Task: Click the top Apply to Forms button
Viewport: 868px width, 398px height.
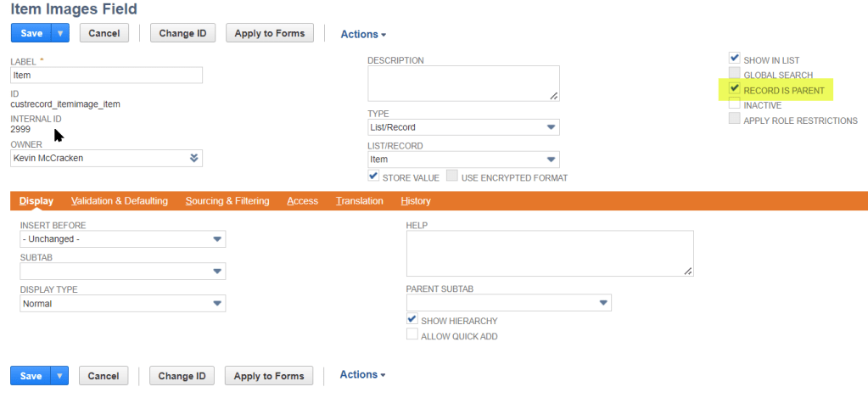Action: click(270, 33)
